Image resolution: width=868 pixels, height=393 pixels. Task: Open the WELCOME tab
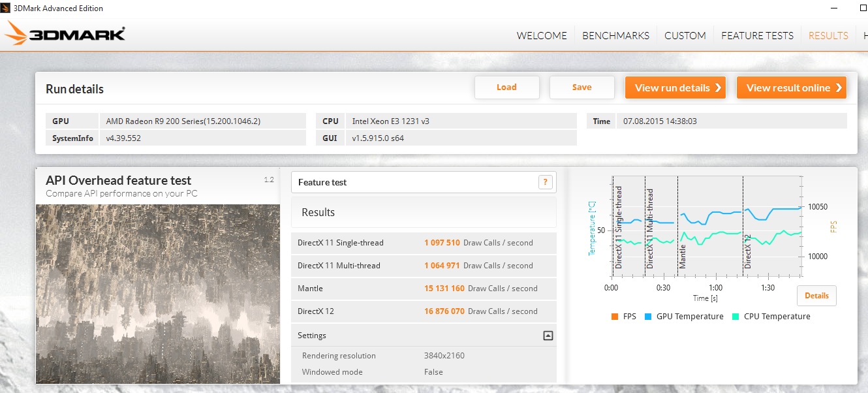pyautogui.click(x=542, y=36)
